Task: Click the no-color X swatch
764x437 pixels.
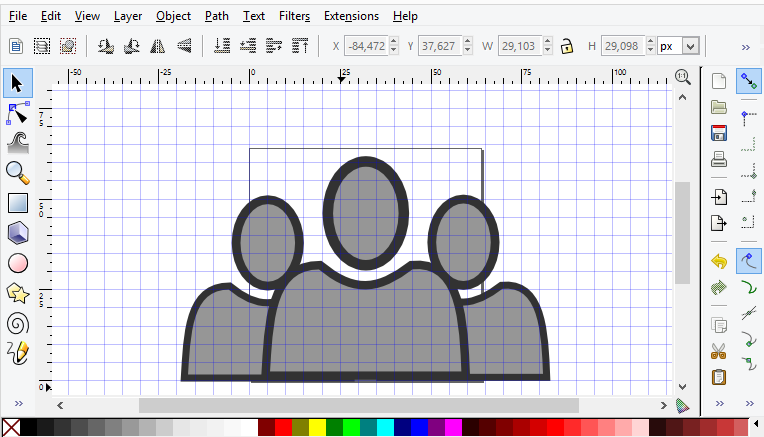Action: (x=11, y=427)
